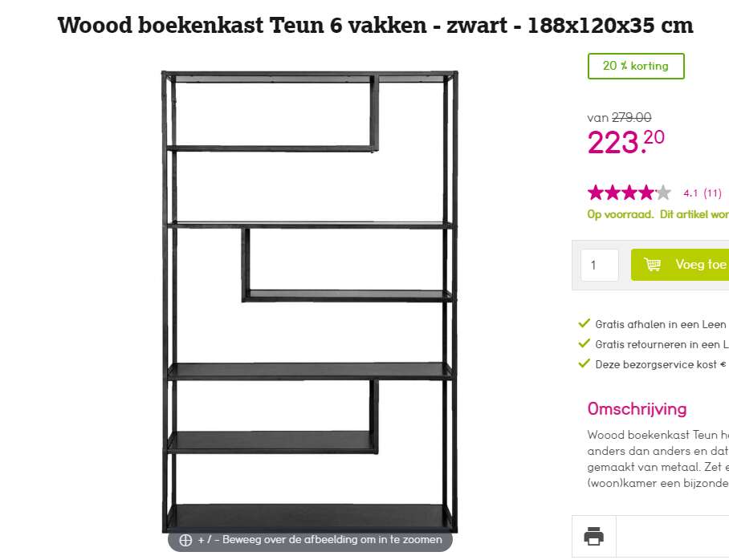729x560 pixels.
Task: Click the printer icon
Action: click(593, 536)
